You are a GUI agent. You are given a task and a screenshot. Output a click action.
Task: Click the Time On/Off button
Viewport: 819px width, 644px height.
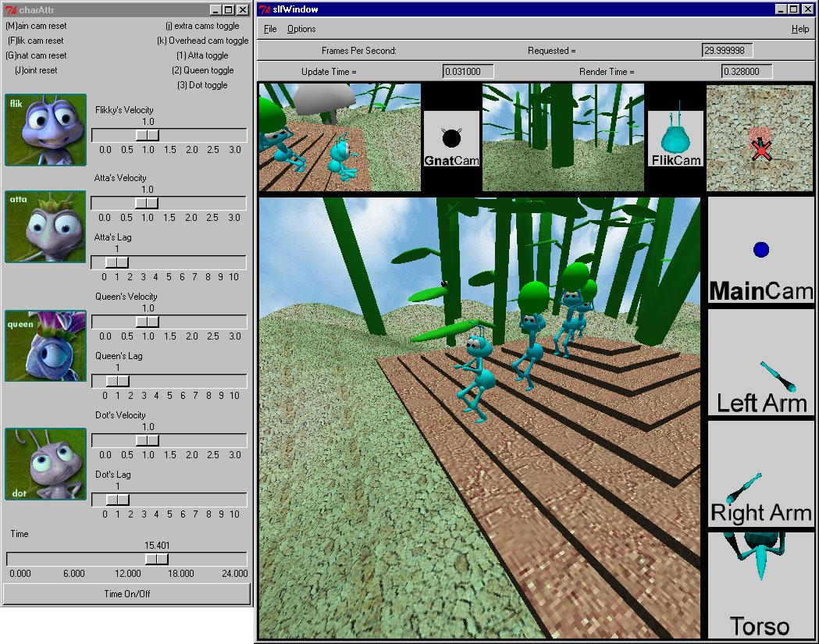pos(127,594)
